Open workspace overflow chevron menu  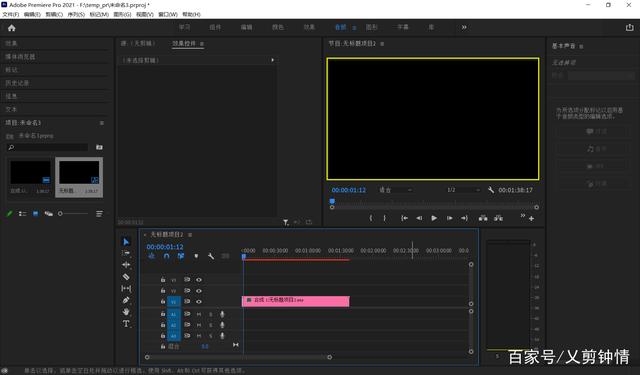(464, 27)
